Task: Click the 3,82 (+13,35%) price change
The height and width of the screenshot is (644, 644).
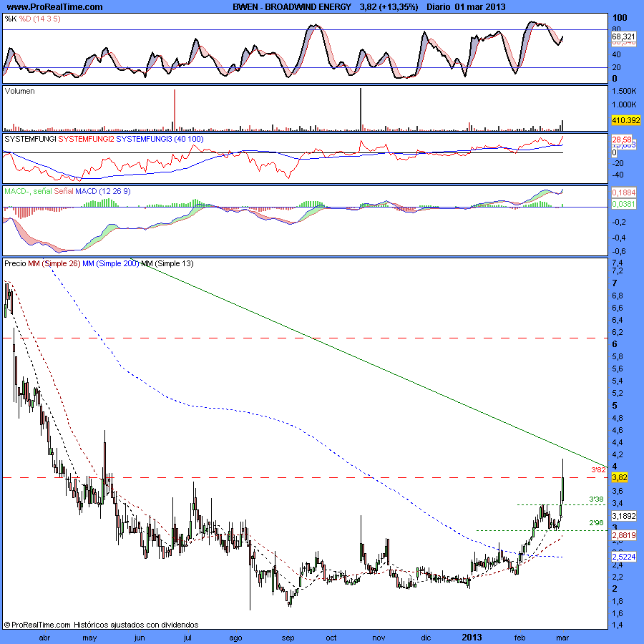Action: pos(389,6)
